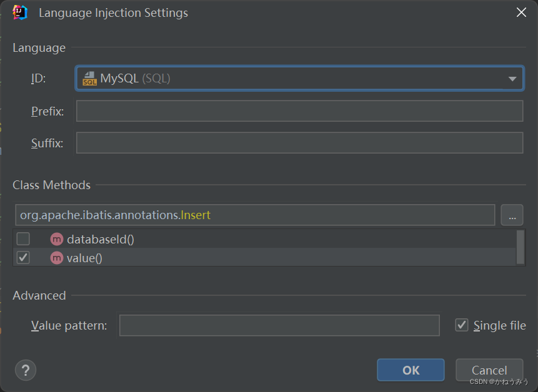The width and height of the screenshot is (538, 392).
Task: Select the databaseId() method row
Action: [264, 239]
